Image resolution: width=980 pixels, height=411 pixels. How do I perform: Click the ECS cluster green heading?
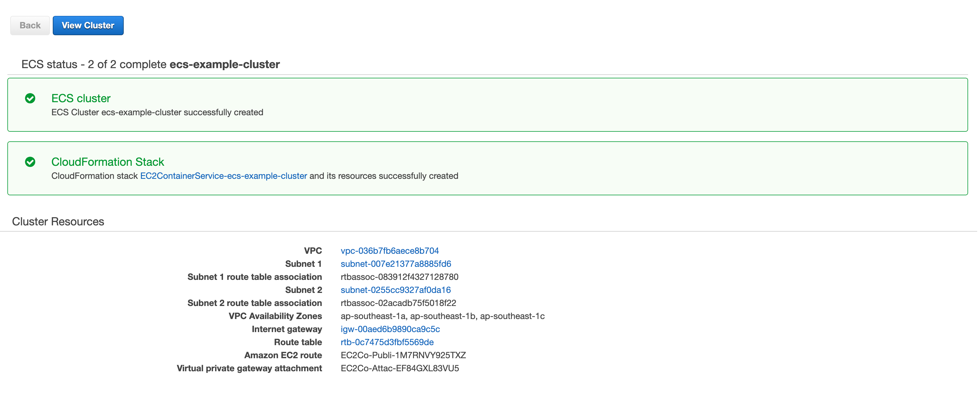coord(81,98)
